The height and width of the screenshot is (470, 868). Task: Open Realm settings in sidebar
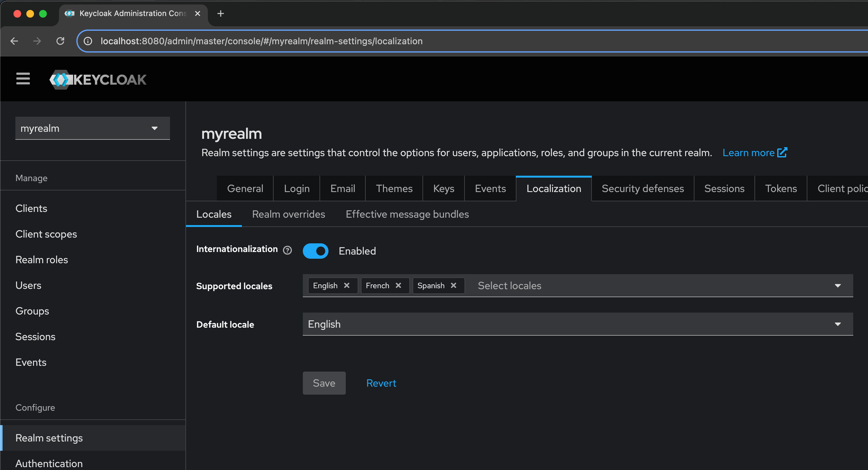[x=93, y=438]
